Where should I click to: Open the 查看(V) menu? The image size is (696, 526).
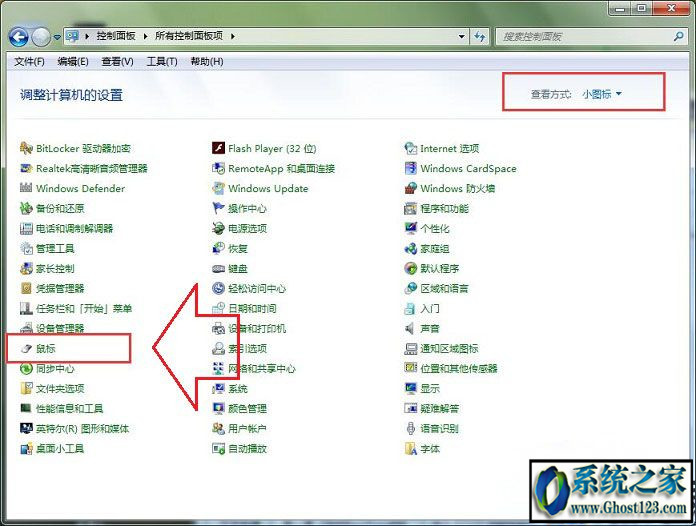click(117, 62)
